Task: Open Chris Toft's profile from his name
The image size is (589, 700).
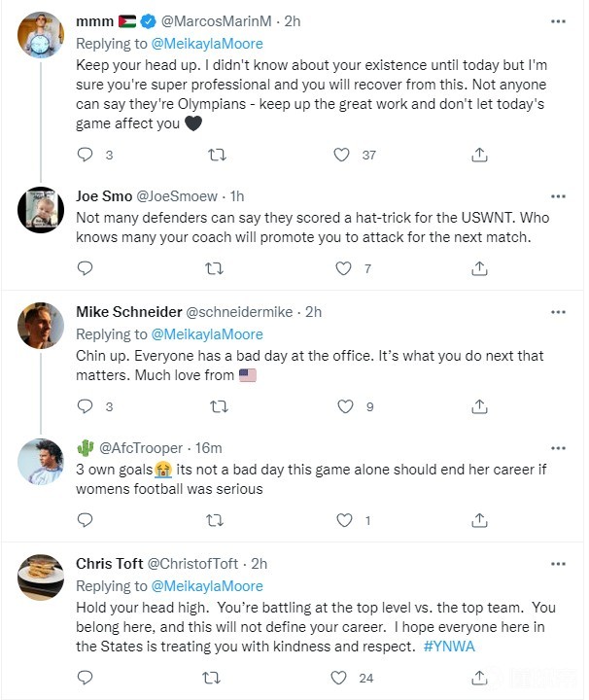Action: point(108,564)
